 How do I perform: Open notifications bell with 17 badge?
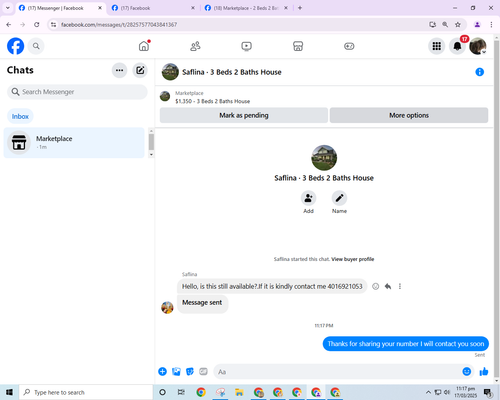pyautogui.click(x=458, y=46)
